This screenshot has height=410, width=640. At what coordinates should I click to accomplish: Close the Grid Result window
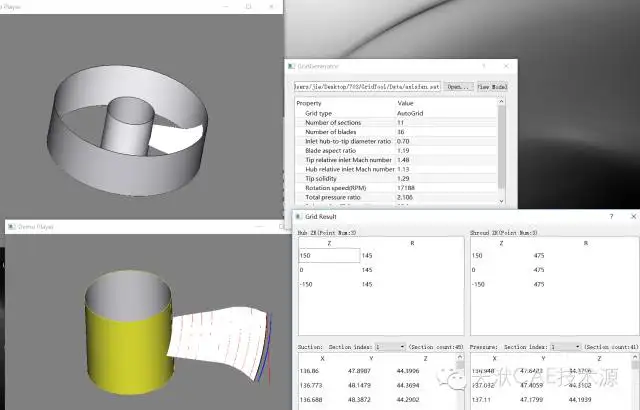click(633, 216)
